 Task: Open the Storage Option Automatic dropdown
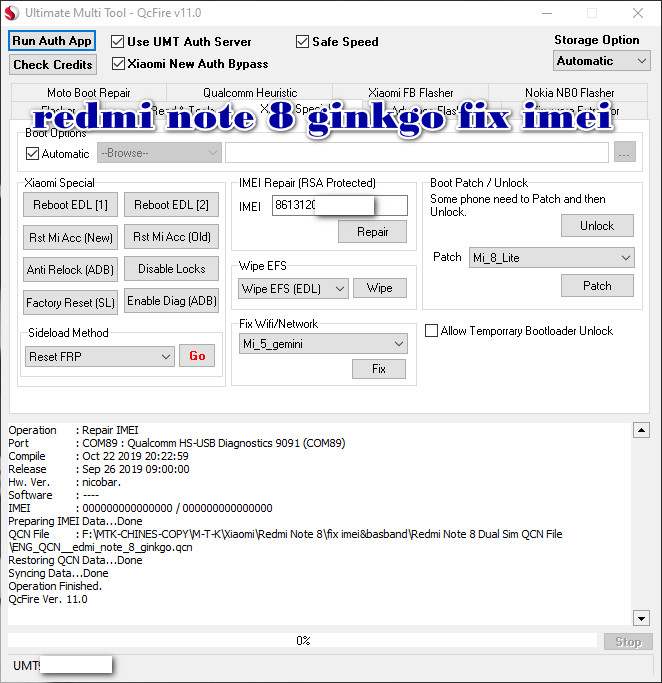601,61
